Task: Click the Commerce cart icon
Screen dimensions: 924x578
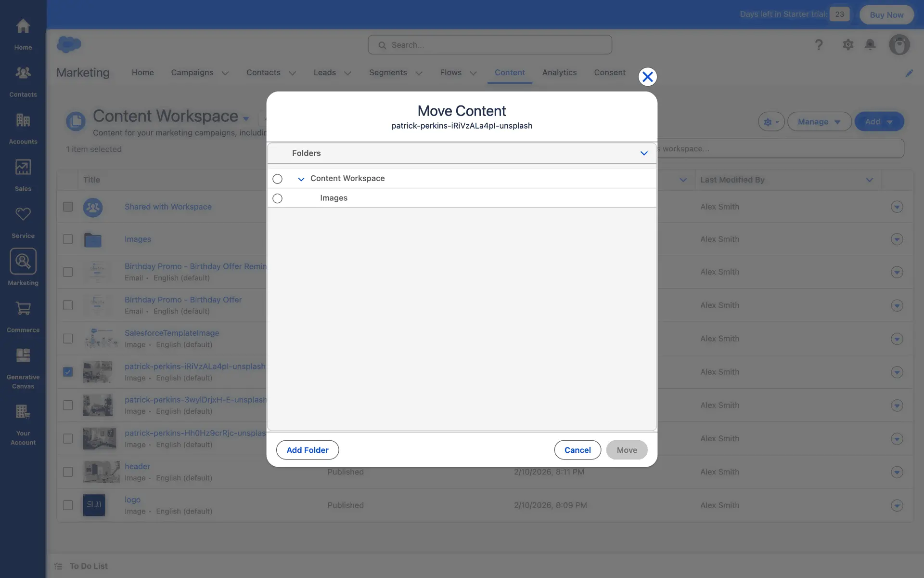Action: (23, 309)
